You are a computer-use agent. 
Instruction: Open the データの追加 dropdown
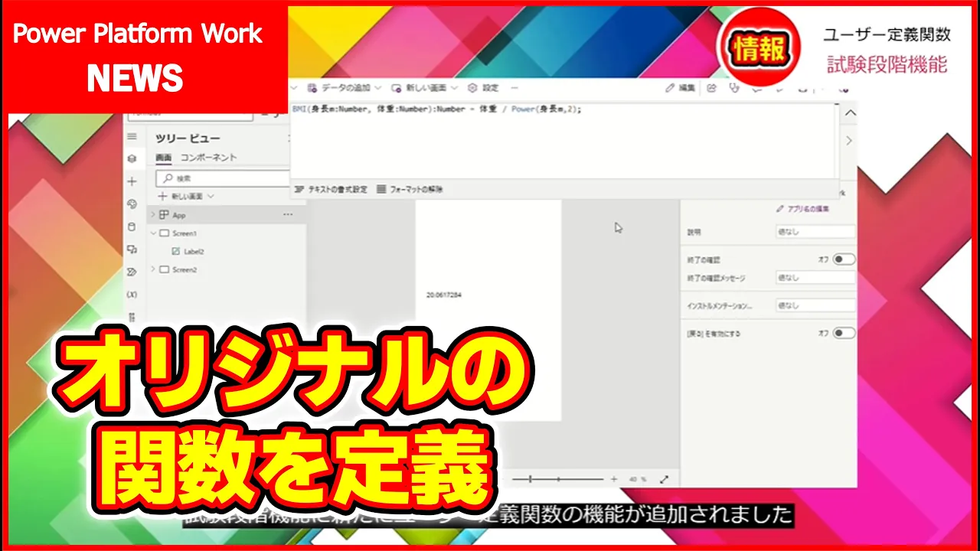point(343,88)
